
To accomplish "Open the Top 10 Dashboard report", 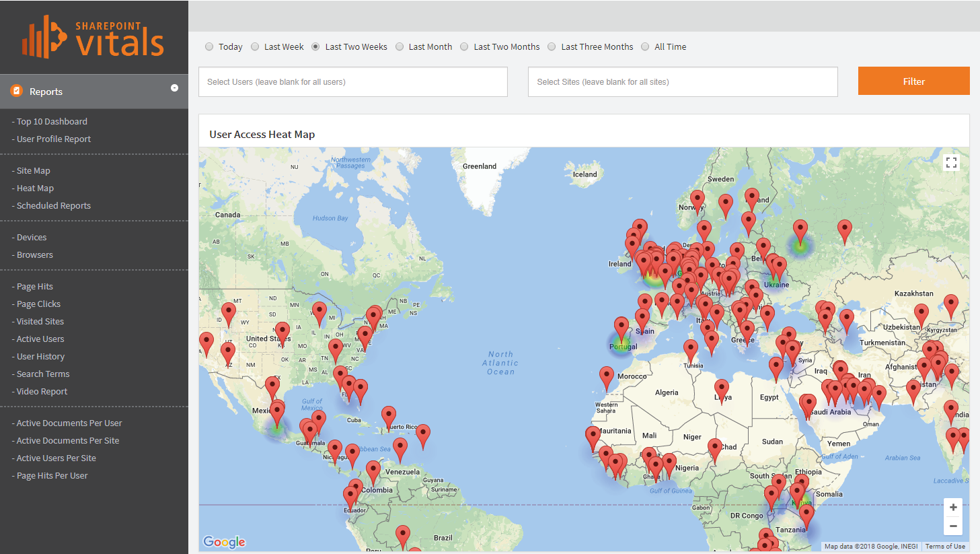I will (x=51, y=121).
